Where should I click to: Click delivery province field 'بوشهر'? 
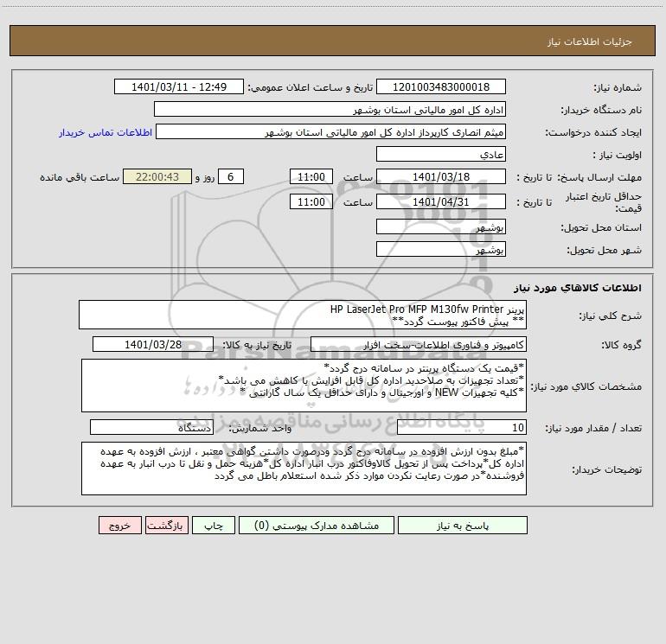coord(441,226)
